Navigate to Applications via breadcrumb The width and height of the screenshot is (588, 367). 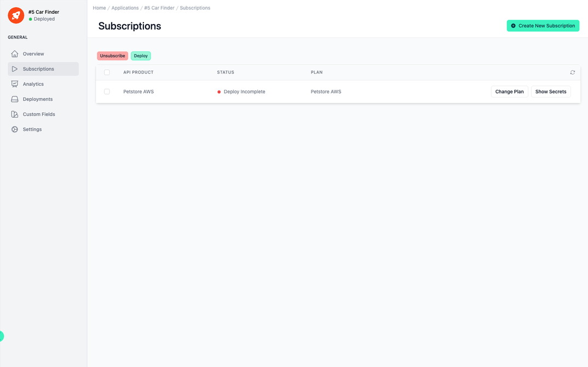125,8
